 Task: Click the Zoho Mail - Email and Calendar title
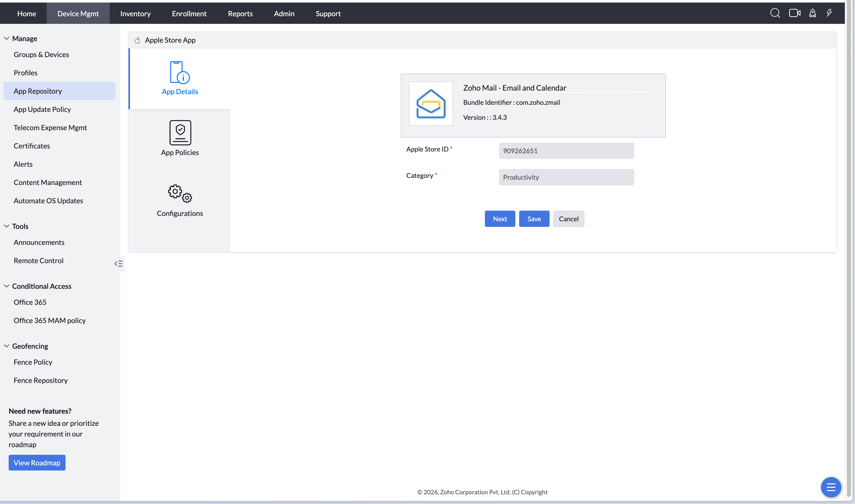coord(515,88)
